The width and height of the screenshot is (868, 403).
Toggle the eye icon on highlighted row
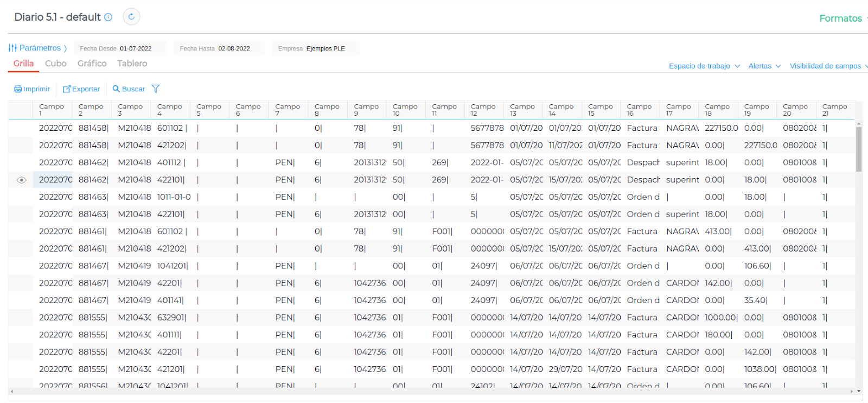[22, 180]
